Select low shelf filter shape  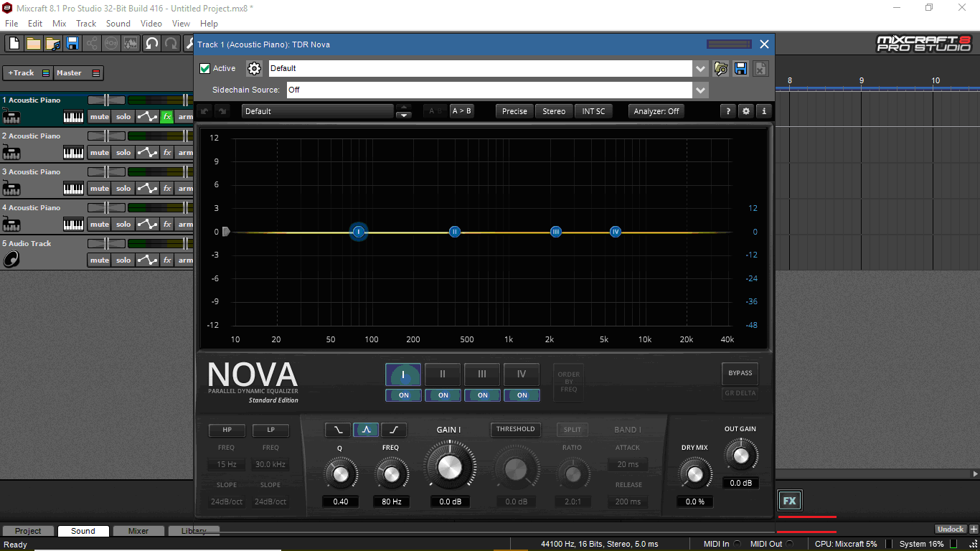(x=338, y=430)
